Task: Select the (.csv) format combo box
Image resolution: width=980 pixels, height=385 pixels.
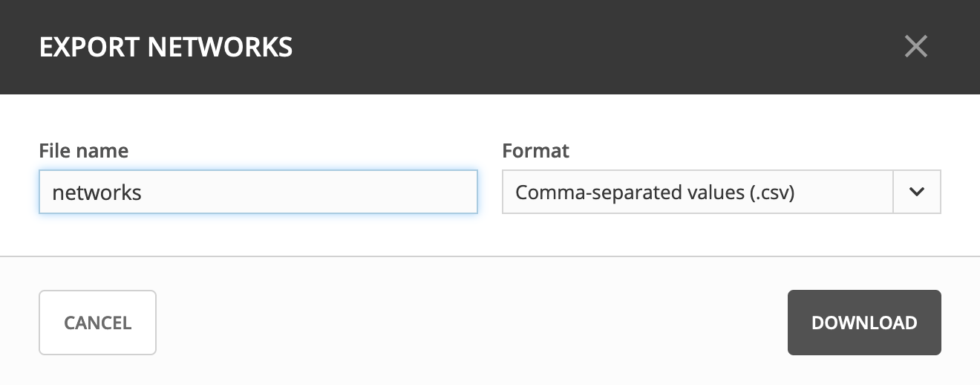Action: 698,192
